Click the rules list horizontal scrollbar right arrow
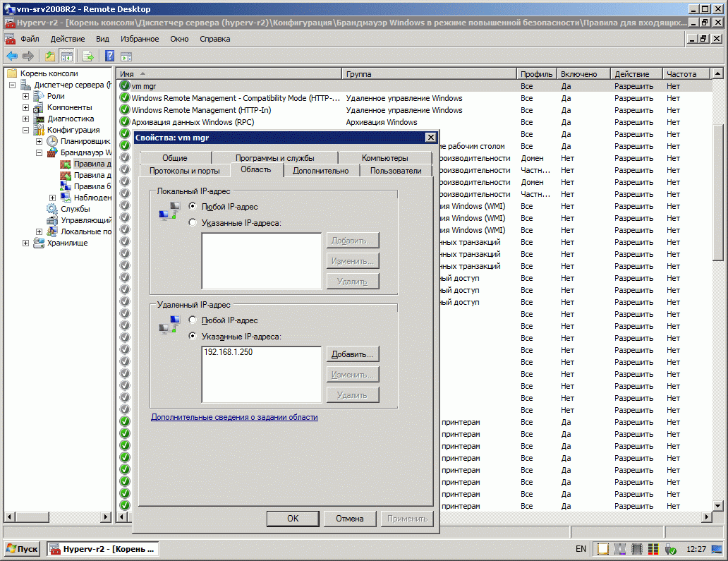The height and width of the screenshot is (561, 728). pyautogui.click(x=707, y=517)
